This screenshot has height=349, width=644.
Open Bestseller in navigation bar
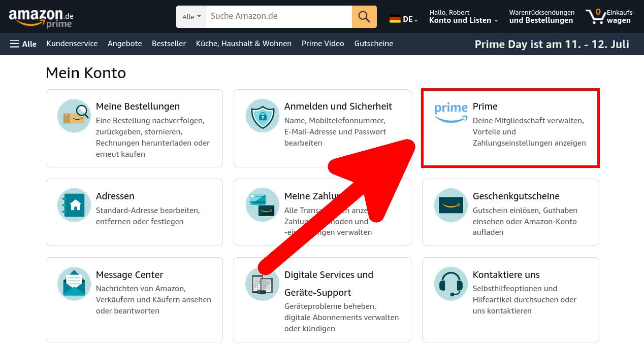pos(169,44)
